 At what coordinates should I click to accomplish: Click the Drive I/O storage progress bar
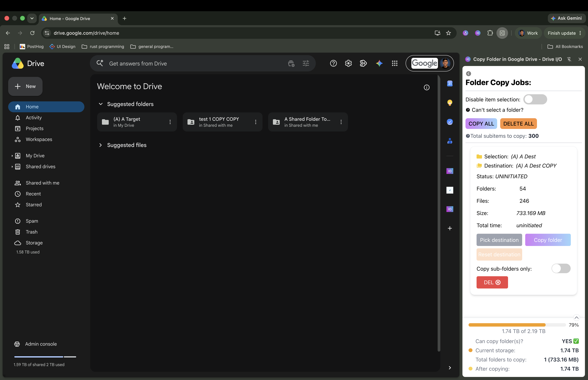click(x=517, y=325)
